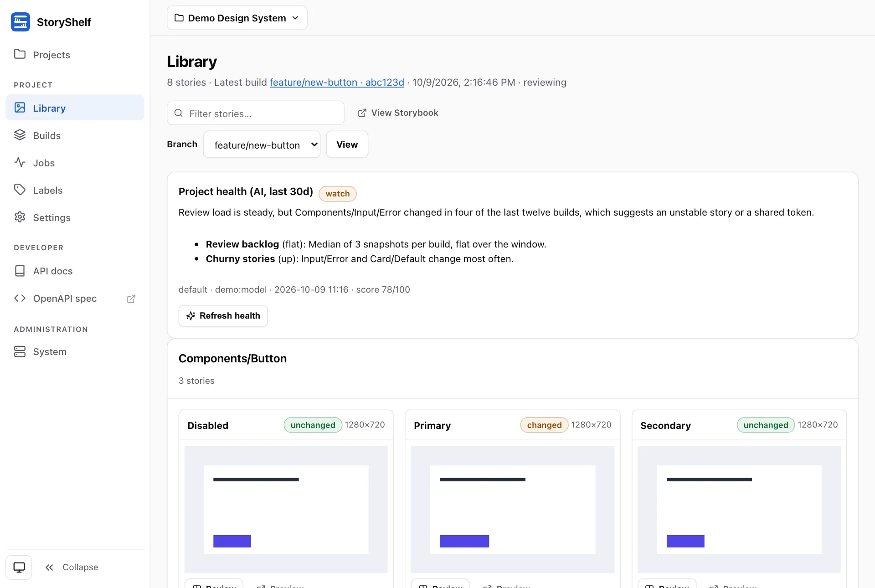Click the double-chevron Collapse icon

tap(49, 567)
